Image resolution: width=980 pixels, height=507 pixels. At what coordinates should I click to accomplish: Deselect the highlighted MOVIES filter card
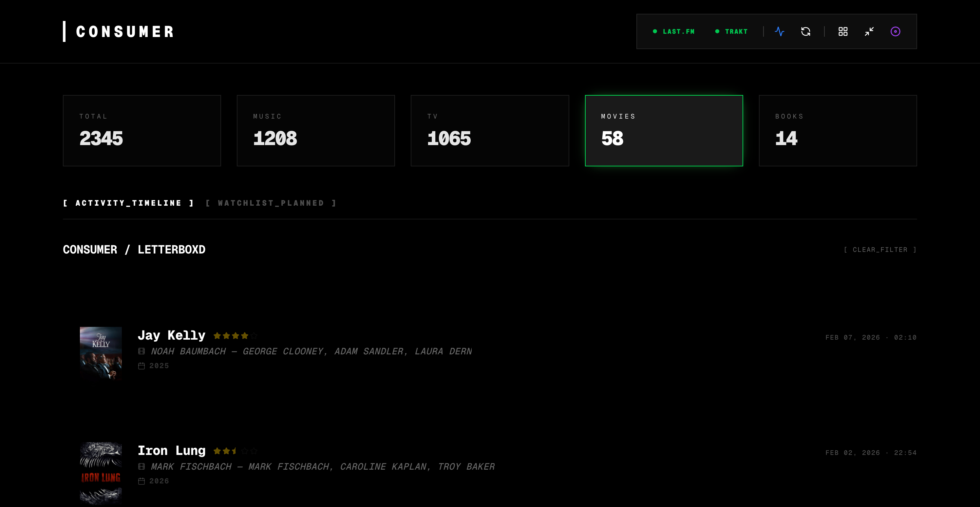point(664,130)
